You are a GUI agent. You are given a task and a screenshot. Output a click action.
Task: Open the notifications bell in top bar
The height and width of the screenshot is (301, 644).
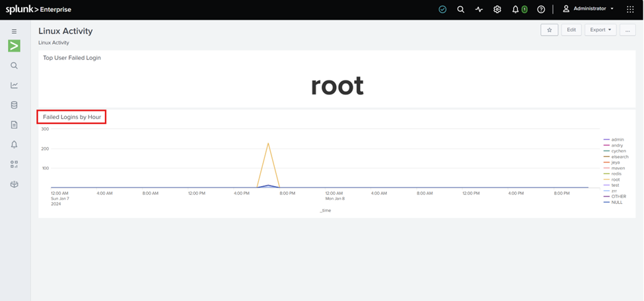coord(515,9)
